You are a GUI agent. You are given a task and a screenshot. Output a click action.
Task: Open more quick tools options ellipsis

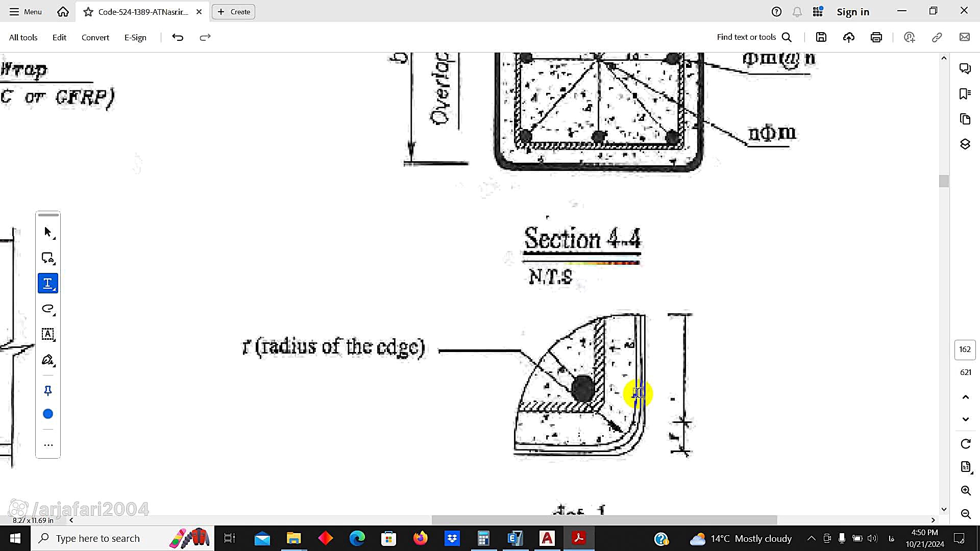coord(48,445)
